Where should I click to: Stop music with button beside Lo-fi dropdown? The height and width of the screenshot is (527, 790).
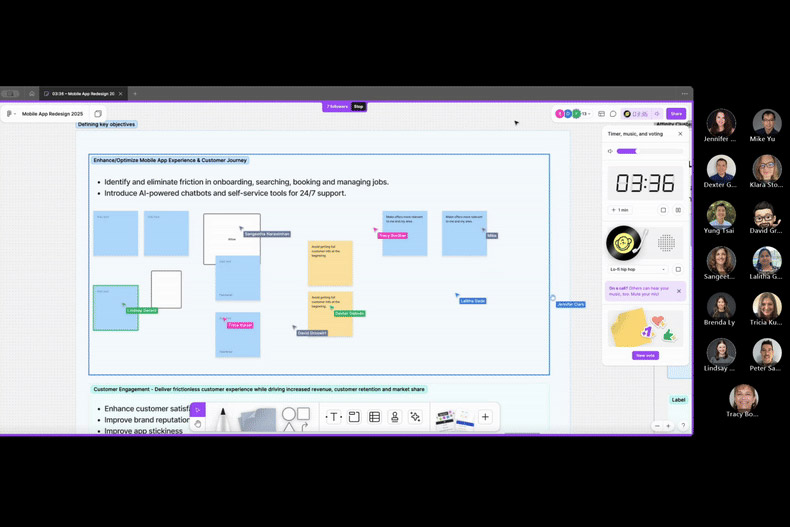pyautogui.click(x=678, y=269)
